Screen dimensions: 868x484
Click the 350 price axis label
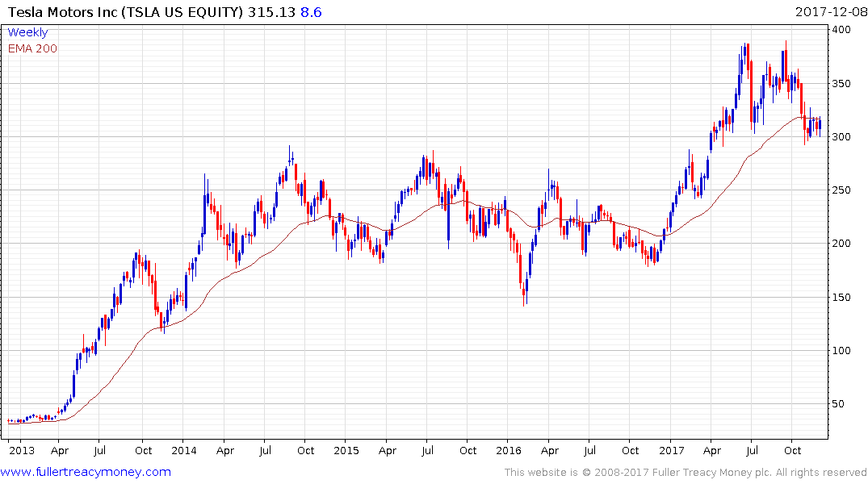(x=841, y=84)
